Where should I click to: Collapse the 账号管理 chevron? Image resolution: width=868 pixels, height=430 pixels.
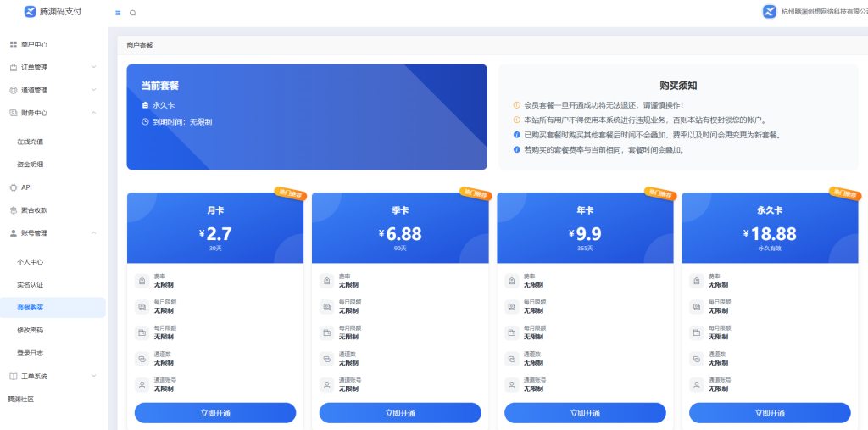coord(93,233)
